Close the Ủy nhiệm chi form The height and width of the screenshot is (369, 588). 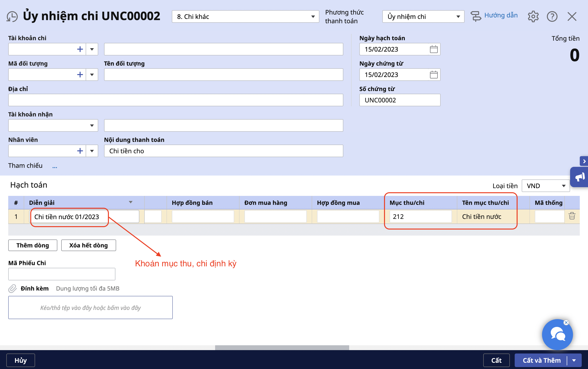coord(572,17)
